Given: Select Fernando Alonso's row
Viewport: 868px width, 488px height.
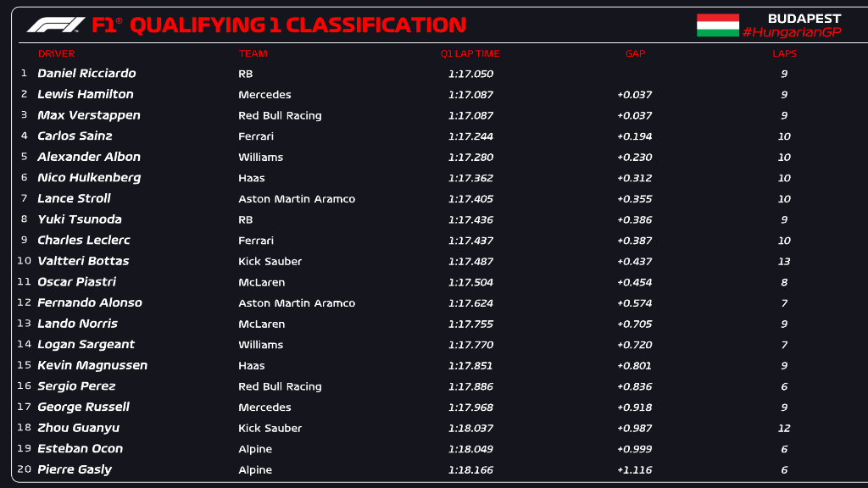Looking at the screenshot, I should point(90,303).
